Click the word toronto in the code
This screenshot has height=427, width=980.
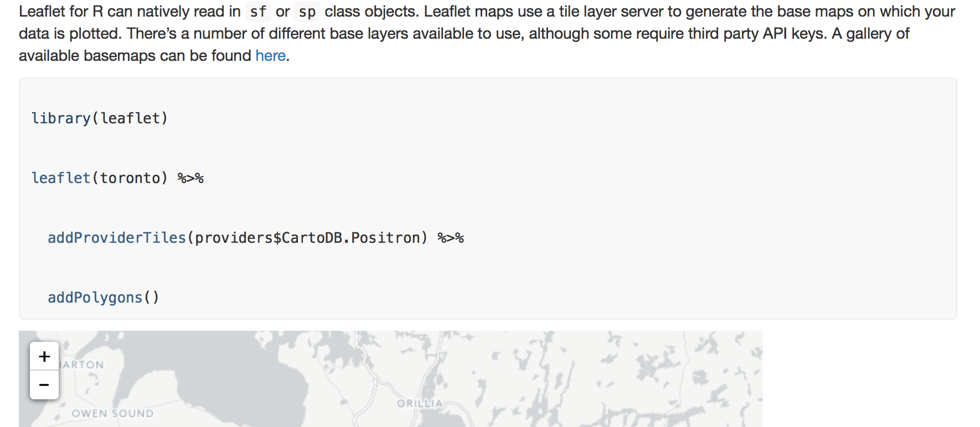pos(130,178)
